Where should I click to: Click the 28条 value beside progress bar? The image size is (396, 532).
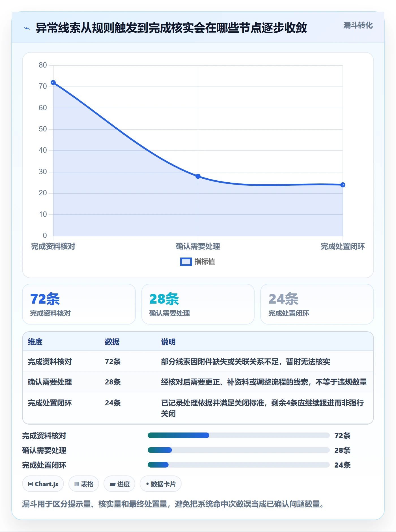(x=342, y=450)
